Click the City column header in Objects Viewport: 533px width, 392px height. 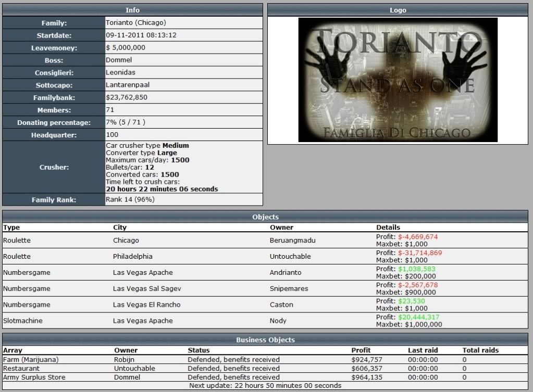click(x=120, y=227)
